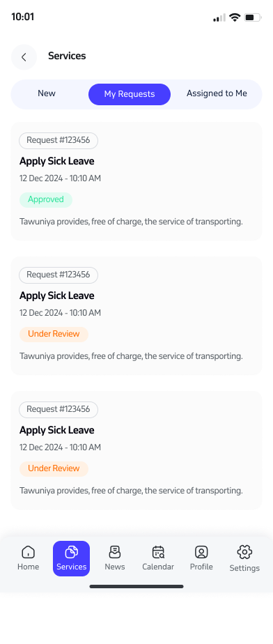Screen dimensions: 273x644
Task: Open the Approved sick leave request card
Action: [x=136, y=181]
